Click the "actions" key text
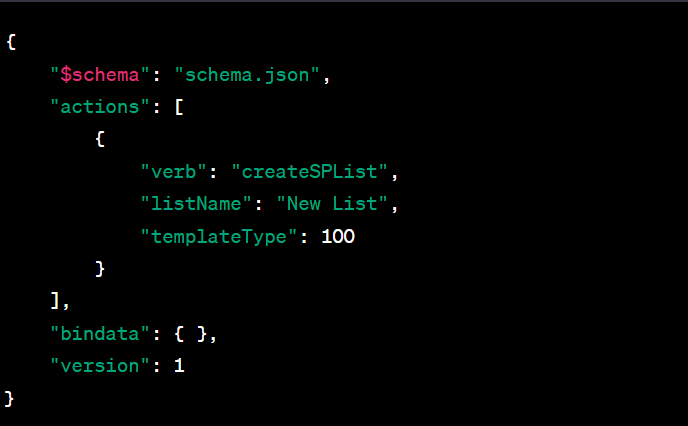Viewport: 688px width, 426px height. click(100, 107)
